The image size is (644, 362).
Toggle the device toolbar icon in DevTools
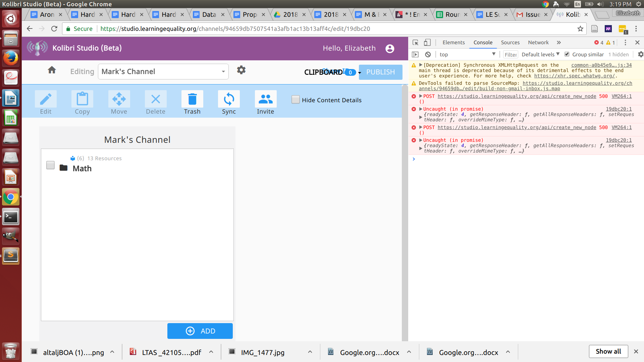[427, 43]
